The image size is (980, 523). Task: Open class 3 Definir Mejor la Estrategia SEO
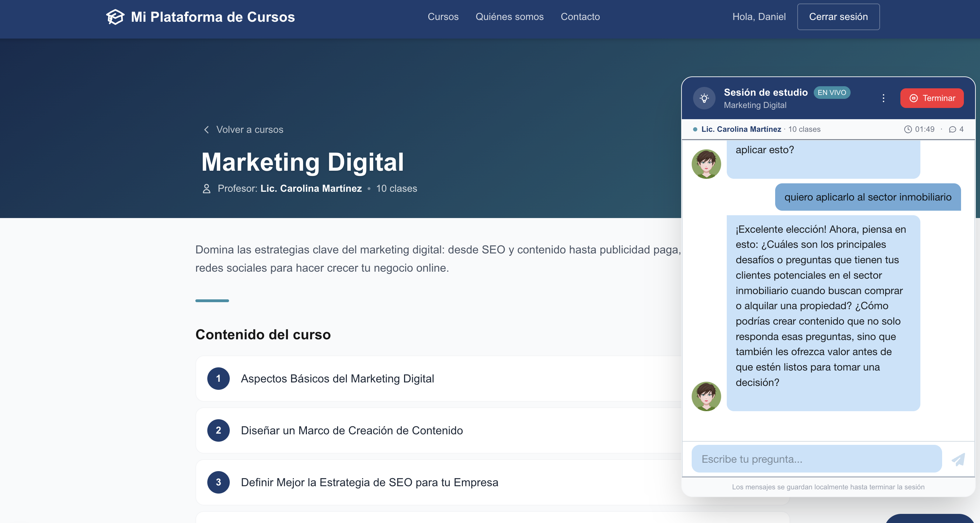pos(369,482)
